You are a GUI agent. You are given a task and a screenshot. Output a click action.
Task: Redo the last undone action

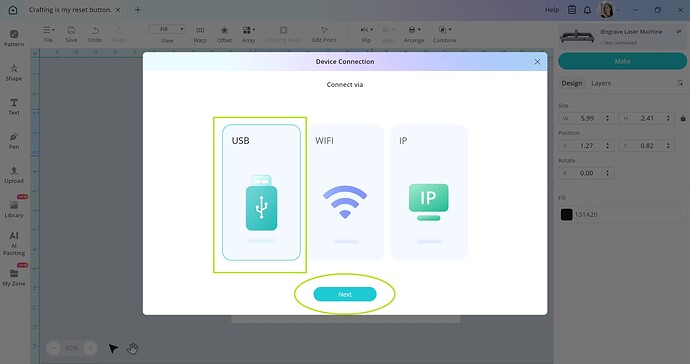tap(119, 34)
